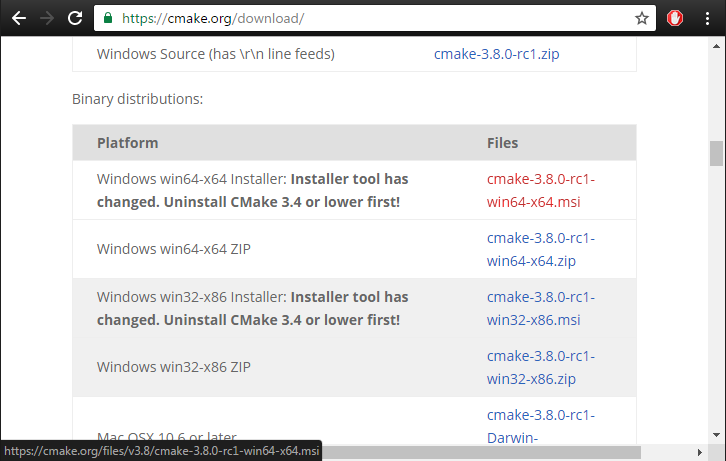Select the 'Binary distributions:' heading text
Viewport: 726px width, 461px height.
(x=138, y=99)
